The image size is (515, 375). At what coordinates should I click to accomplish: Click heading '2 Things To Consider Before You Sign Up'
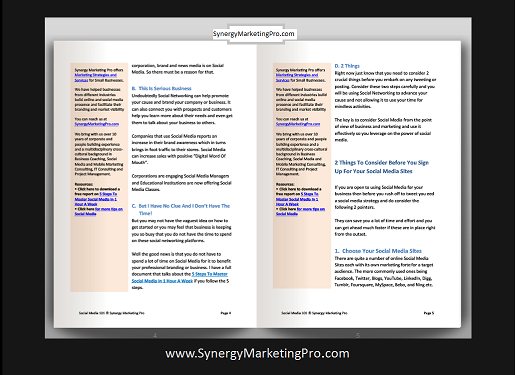(x=382, y=167)
